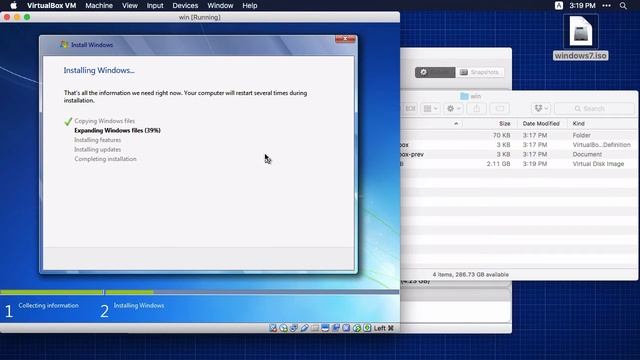Click the input source menu bar icon

(559, 6)
